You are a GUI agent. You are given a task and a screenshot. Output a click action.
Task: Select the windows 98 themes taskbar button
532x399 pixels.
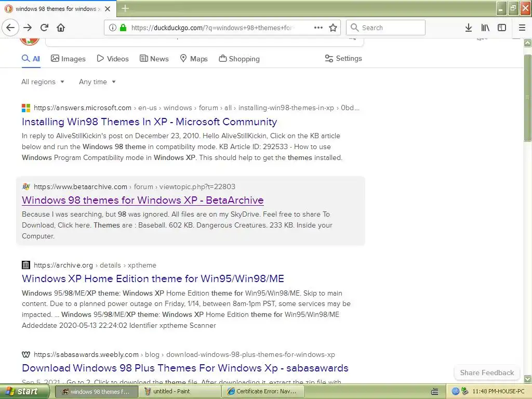pos(97,391)
